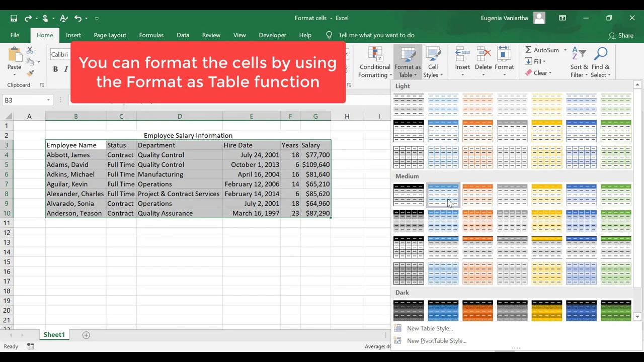Click the Undo arrow icon
644x362 pixels.
(x=78, y=18)
